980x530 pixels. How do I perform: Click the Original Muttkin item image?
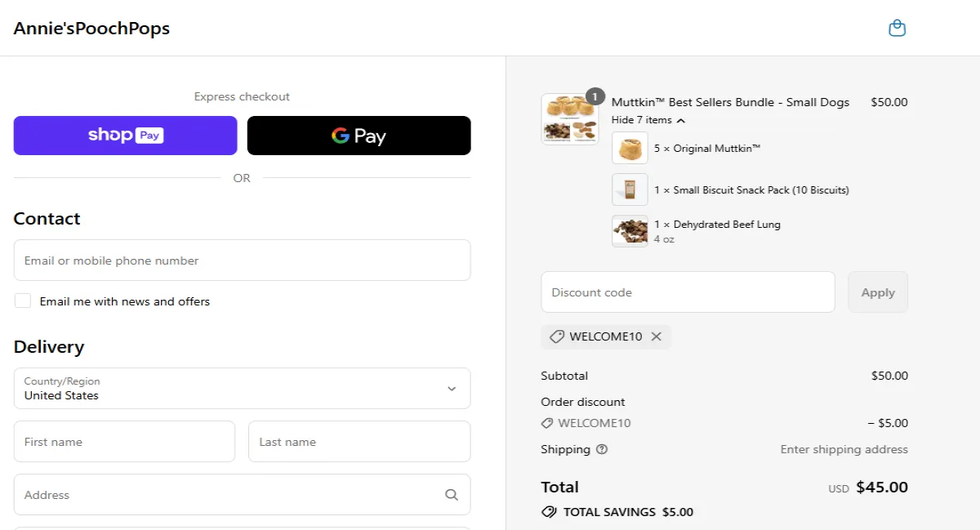(x=630, y=149)
